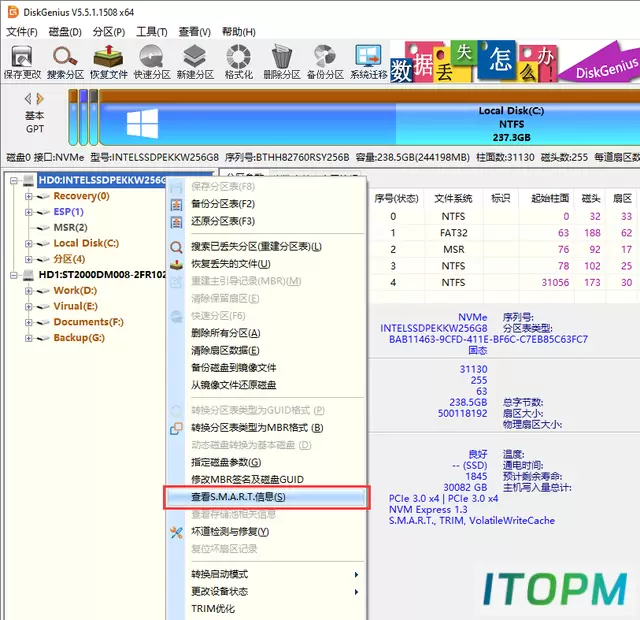Open the 更改设备状态 submenu

pyautogui.click(x=266, y=592)
